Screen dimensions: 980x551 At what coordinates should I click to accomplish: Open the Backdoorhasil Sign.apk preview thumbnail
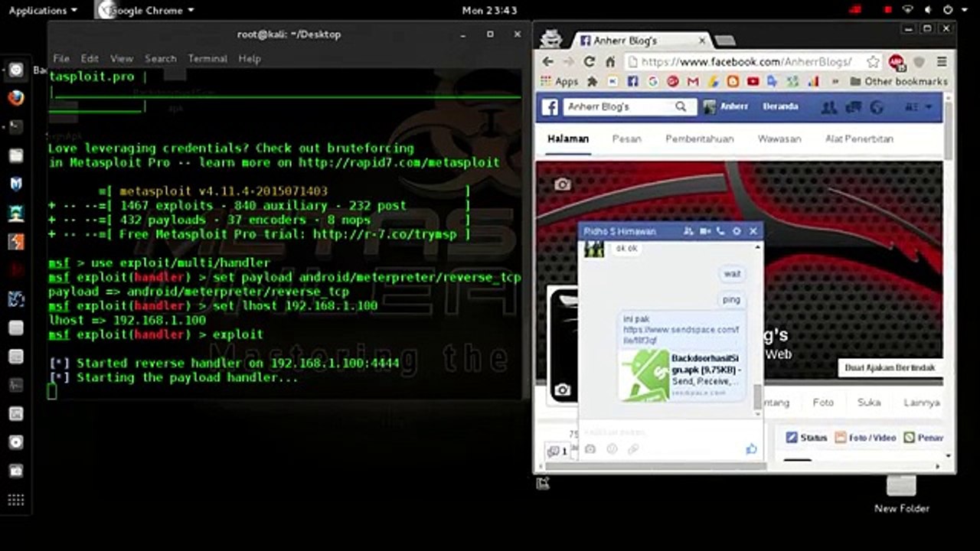pos(644,375)
